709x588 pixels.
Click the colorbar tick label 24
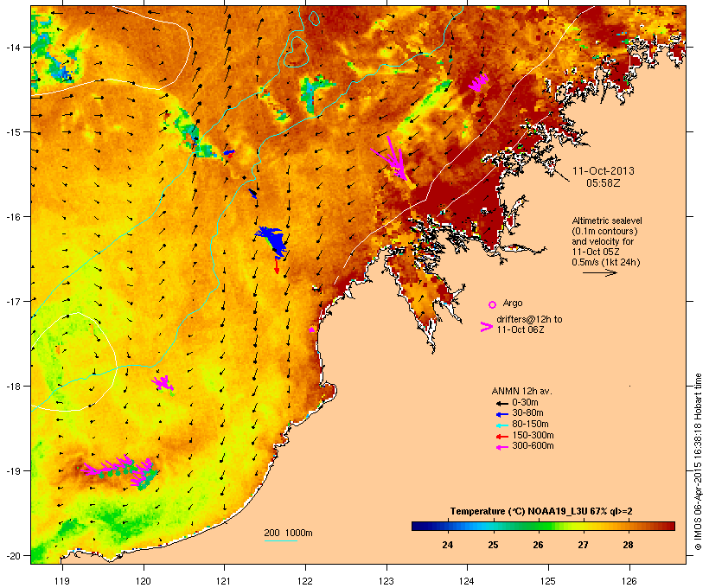point(448,545)
